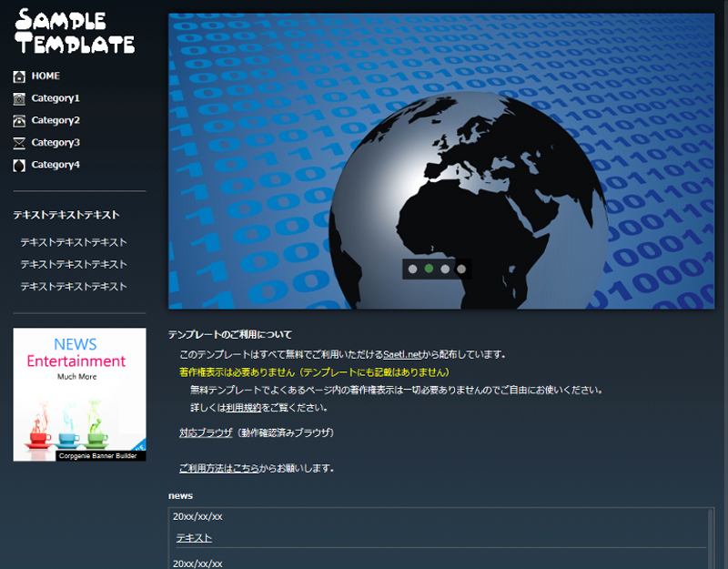Click the third slideshow dot indicator

445,269
